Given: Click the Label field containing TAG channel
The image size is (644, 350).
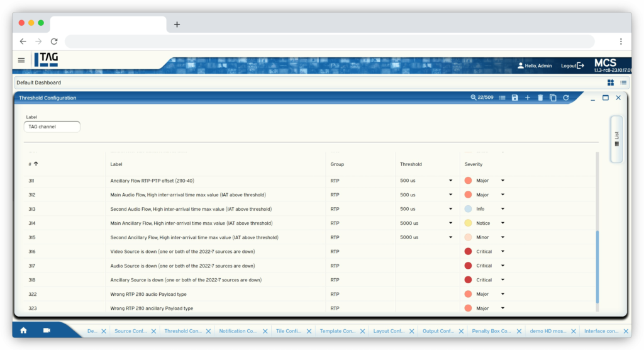Looking at the screenshot, I should 52,127.
